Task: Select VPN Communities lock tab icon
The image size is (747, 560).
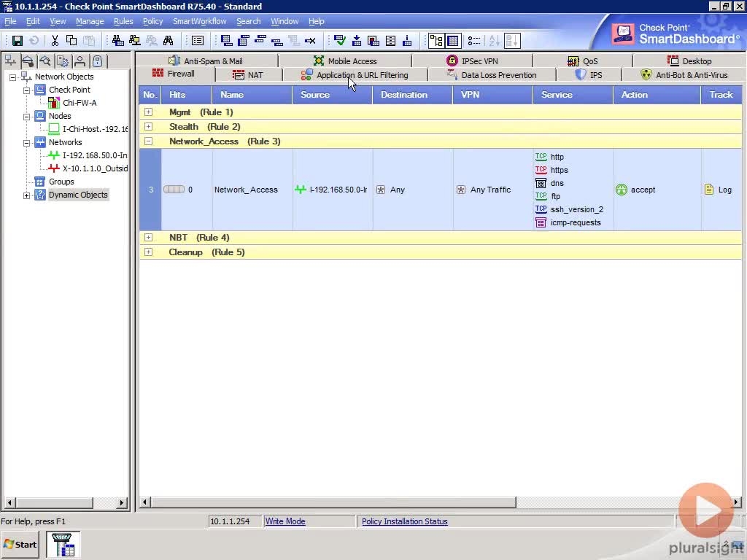Action: (x=98, y=61)
